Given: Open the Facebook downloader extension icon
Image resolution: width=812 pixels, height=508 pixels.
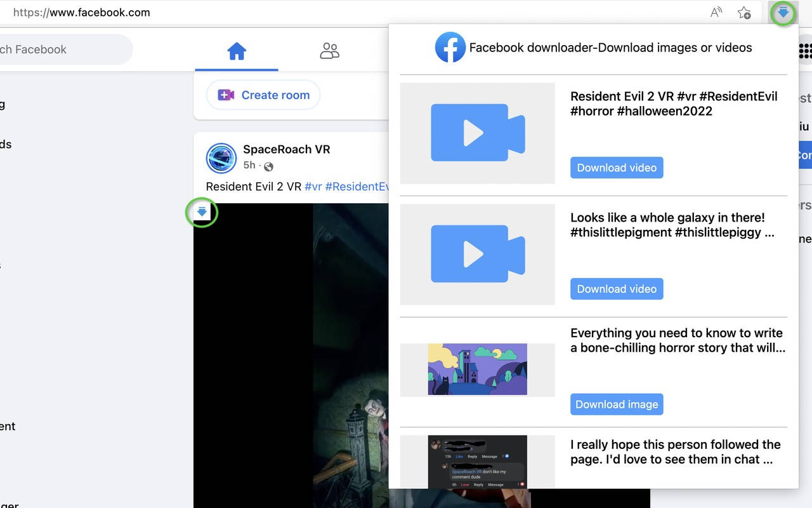Looking at the screenshot, I should (783, 13).
